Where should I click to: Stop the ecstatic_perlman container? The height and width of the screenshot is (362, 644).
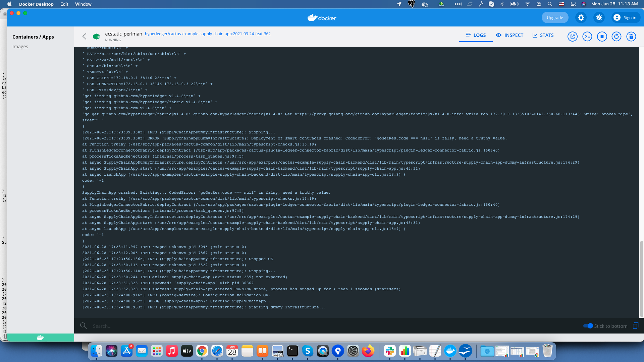(x=602, y=37)
